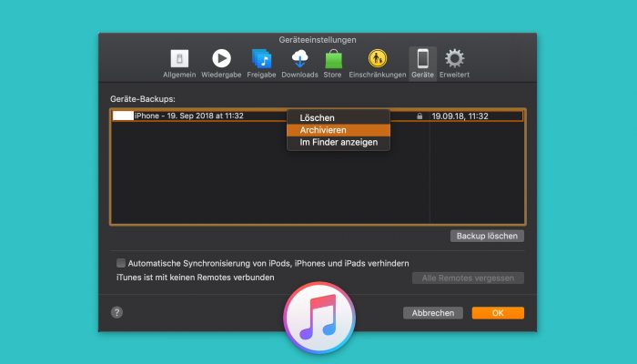Choose Archivieren from the context menu
Screen dimensions: 637x364
339,130
